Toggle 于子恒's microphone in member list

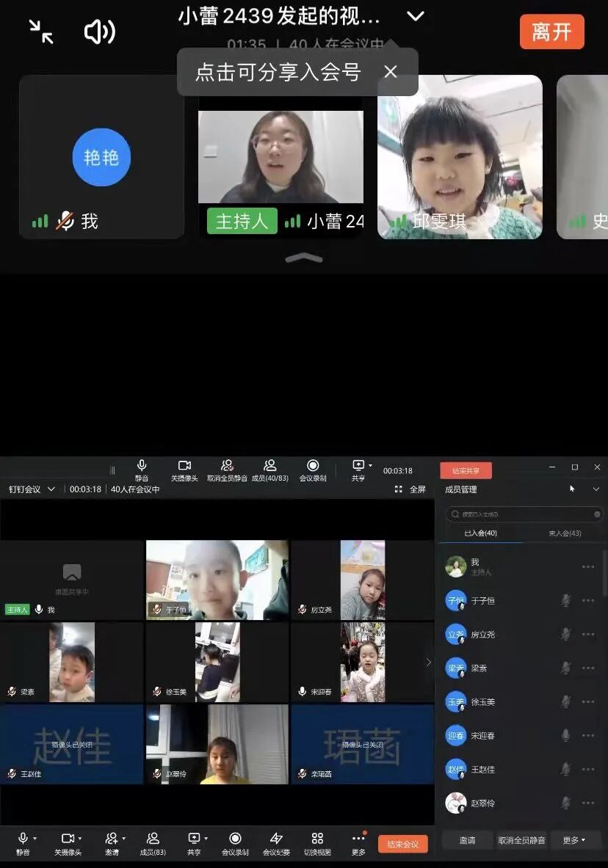[565, 600]
